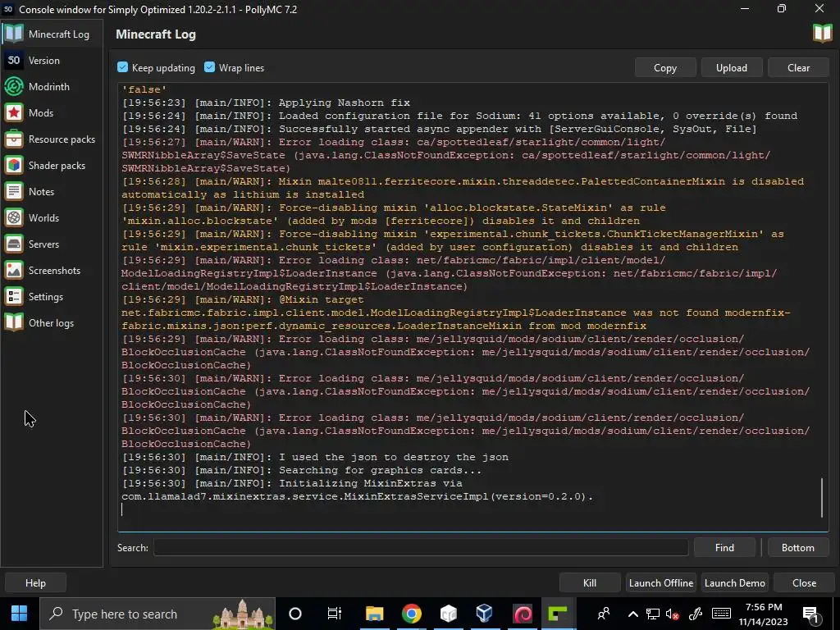Kill the running instance
This screenshot has height=630, width=840.
590,583
